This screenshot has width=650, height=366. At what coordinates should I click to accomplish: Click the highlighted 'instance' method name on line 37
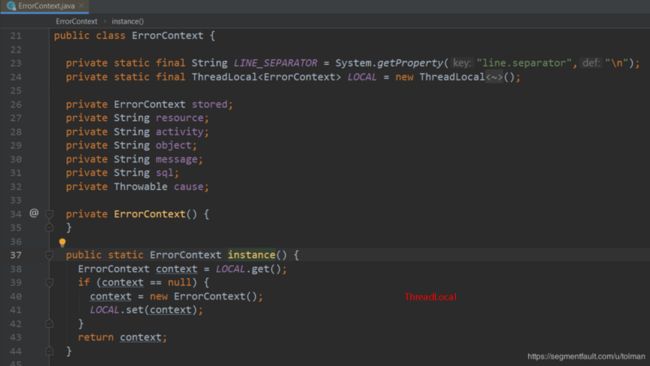pos(251,255)
